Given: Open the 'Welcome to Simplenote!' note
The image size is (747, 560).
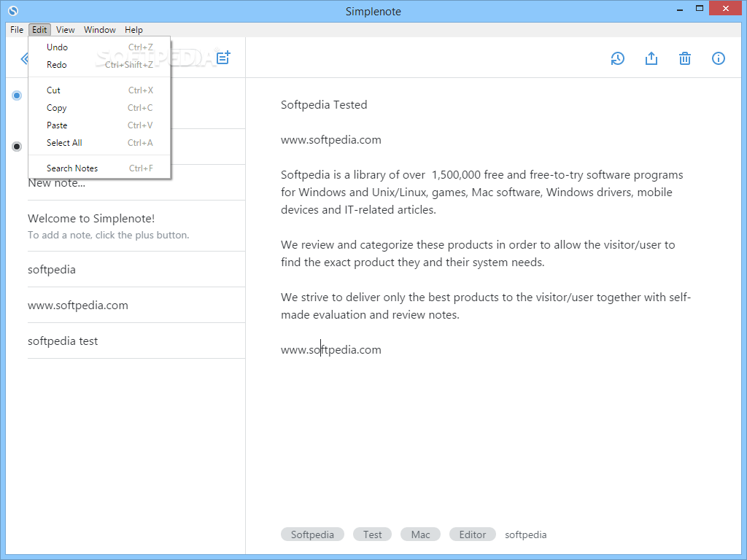Looking at the screenshot, I should pos(136,226).
